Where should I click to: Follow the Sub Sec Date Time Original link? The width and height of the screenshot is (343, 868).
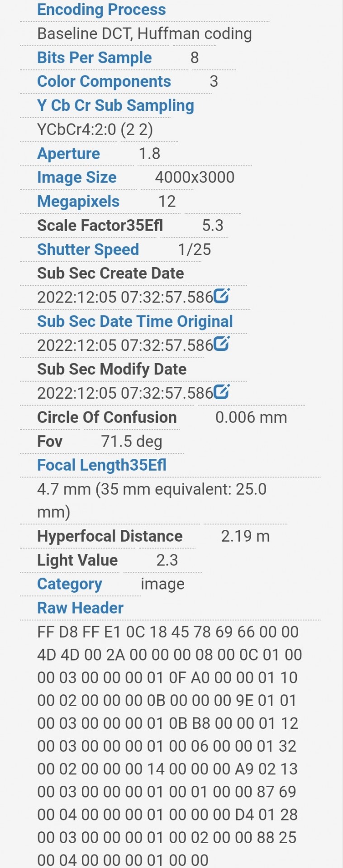pyautogui.click(x=135, y=321)
